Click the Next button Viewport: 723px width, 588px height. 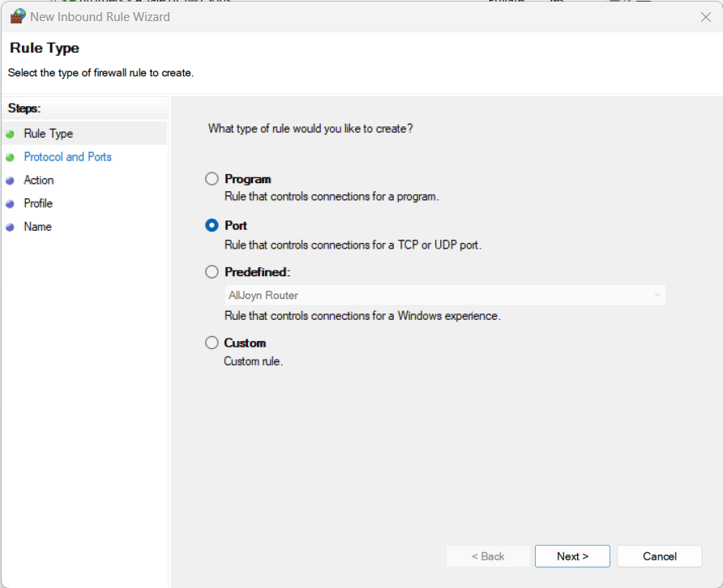(x=572, y=556)
